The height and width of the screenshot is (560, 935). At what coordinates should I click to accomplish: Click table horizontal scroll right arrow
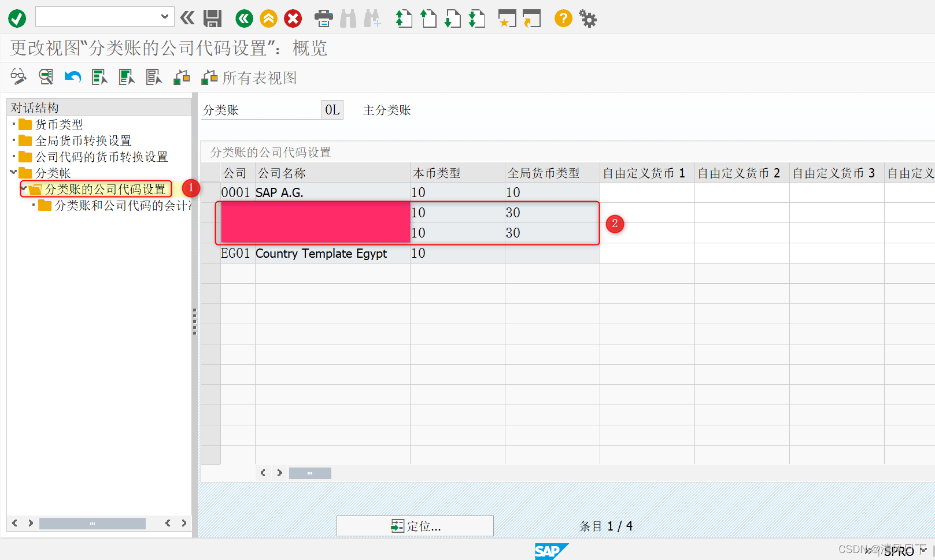click(280, 473)
